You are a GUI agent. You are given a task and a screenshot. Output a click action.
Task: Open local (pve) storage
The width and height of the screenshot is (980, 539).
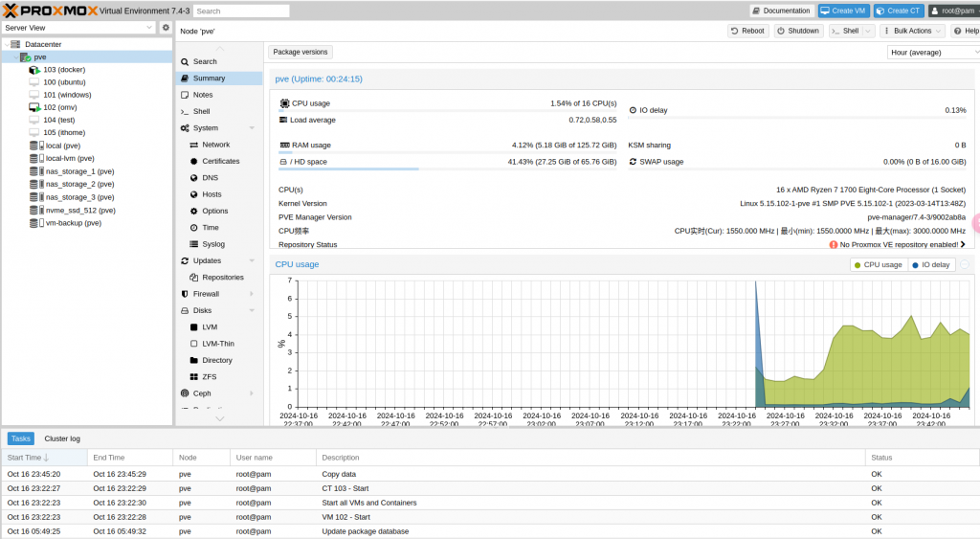point(62,146)
